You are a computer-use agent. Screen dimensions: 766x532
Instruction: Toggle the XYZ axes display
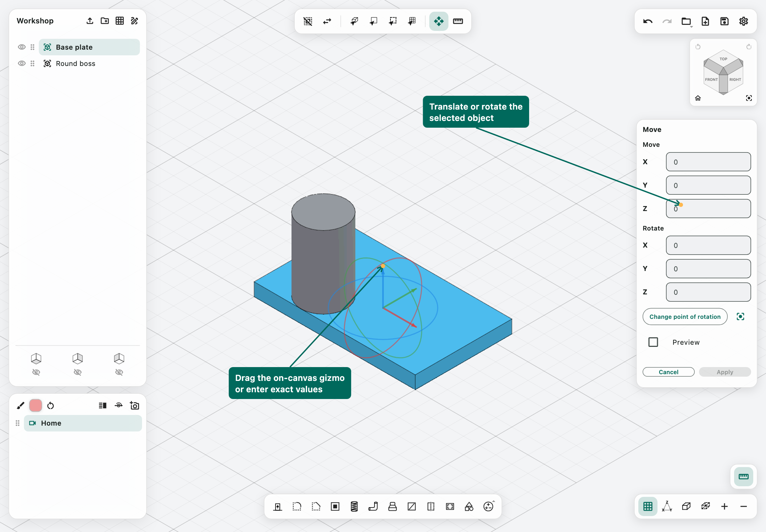pos(667,506)
